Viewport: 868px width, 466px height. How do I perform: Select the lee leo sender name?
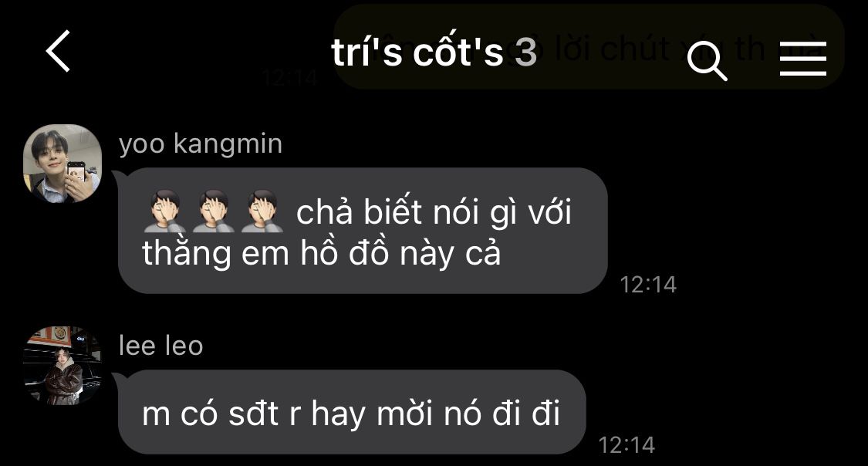click(160, 346)
